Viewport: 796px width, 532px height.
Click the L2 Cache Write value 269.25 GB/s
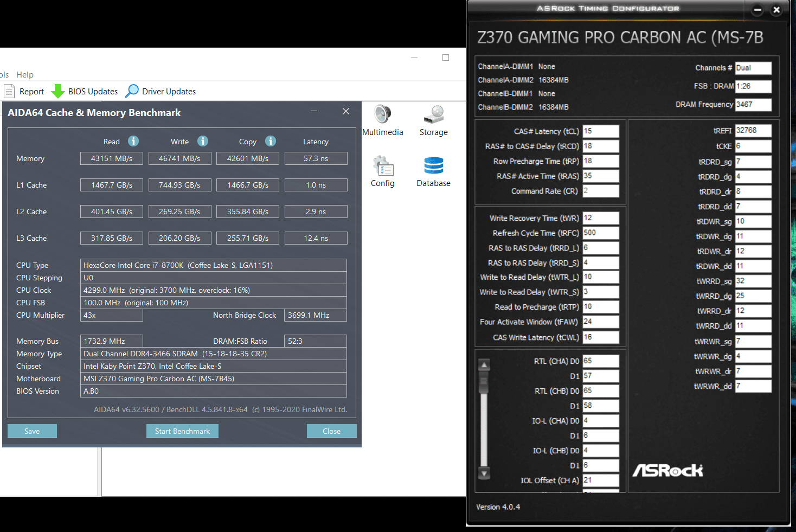[179, 211]
